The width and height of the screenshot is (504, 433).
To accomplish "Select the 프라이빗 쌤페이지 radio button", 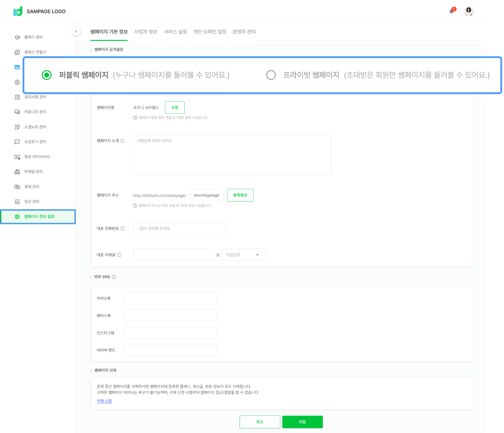I will click(271, 75).
